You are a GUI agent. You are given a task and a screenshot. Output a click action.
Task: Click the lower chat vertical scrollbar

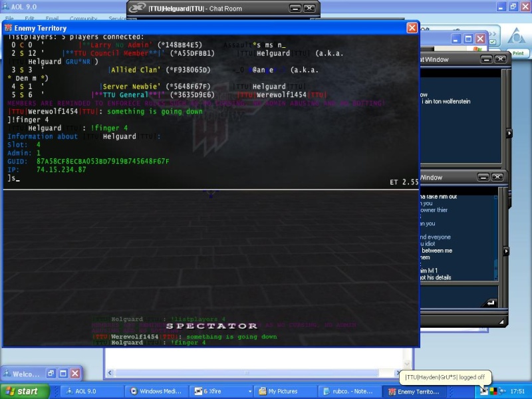(x=495, y=237)
